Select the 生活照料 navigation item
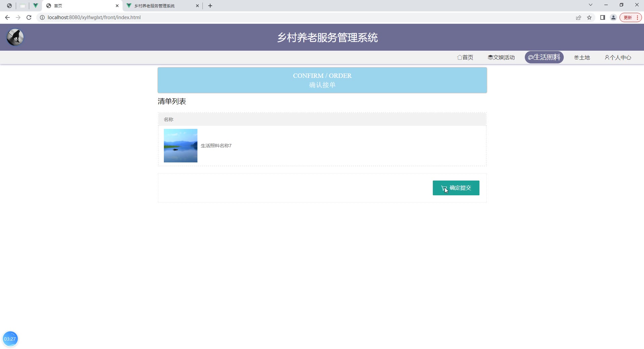The image size is (644, 349). pos(544,57)
